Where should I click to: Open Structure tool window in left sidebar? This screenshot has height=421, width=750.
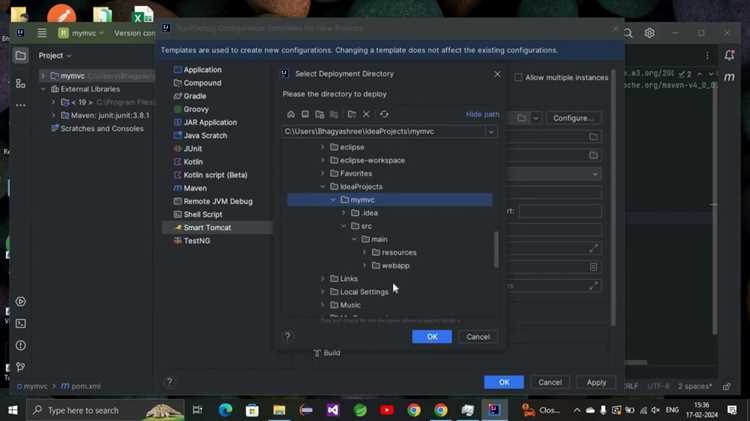point(21,84)
